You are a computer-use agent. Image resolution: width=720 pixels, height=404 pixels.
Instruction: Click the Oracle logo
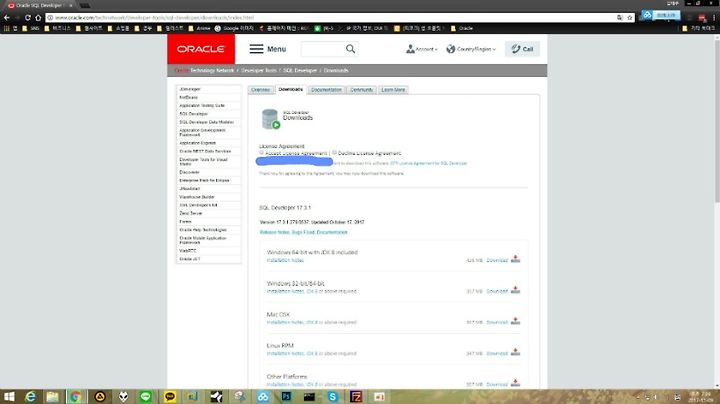[201, 49]
